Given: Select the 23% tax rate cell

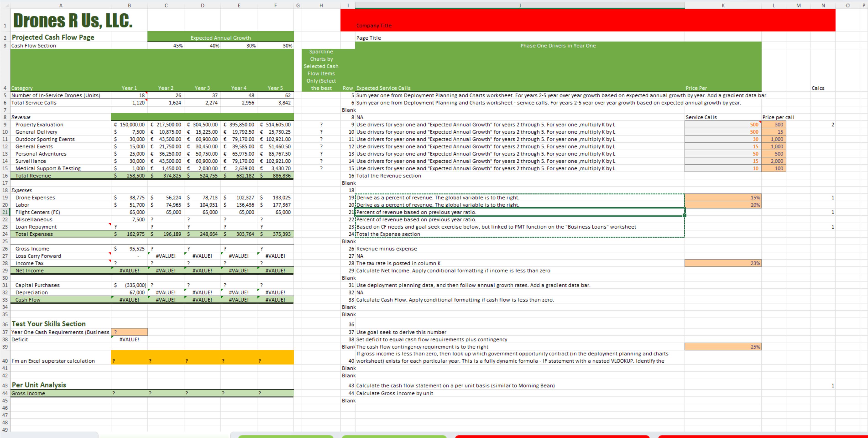Looking at the screenshot, I should [723, 263].
